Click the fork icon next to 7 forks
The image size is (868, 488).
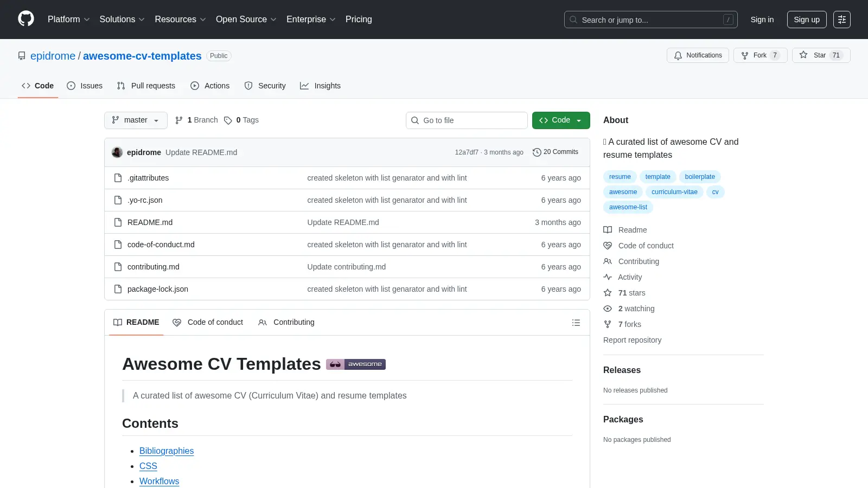click(608, 324)
